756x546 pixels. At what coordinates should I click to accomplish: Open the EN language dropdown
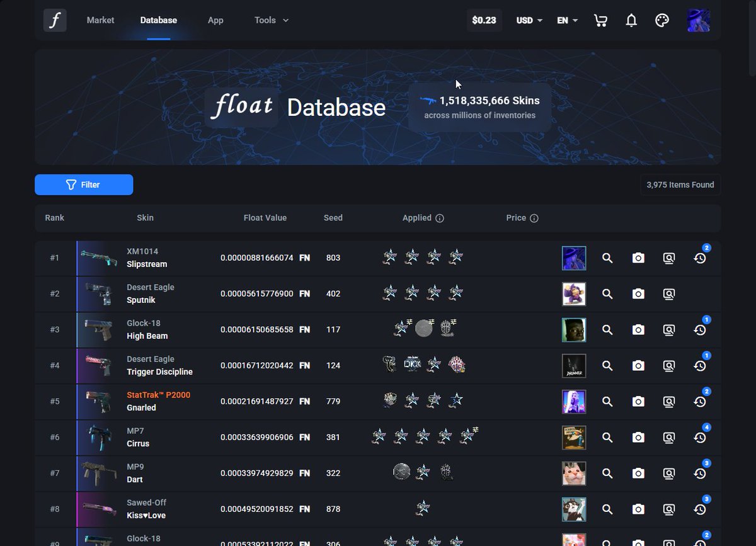[567, 20]
